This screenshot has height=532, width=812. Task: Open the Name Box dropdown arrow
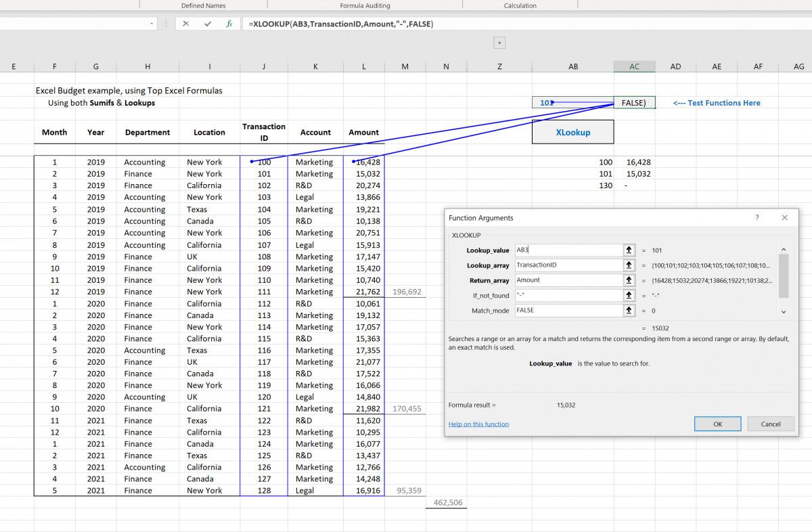click(x=152, y=24)
